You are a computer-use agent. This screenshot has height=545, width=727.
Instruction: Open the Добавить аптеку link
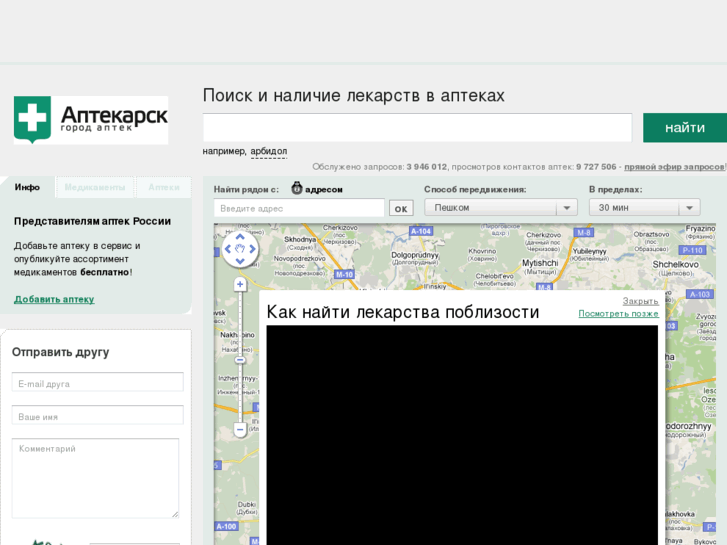pos(54,299)
